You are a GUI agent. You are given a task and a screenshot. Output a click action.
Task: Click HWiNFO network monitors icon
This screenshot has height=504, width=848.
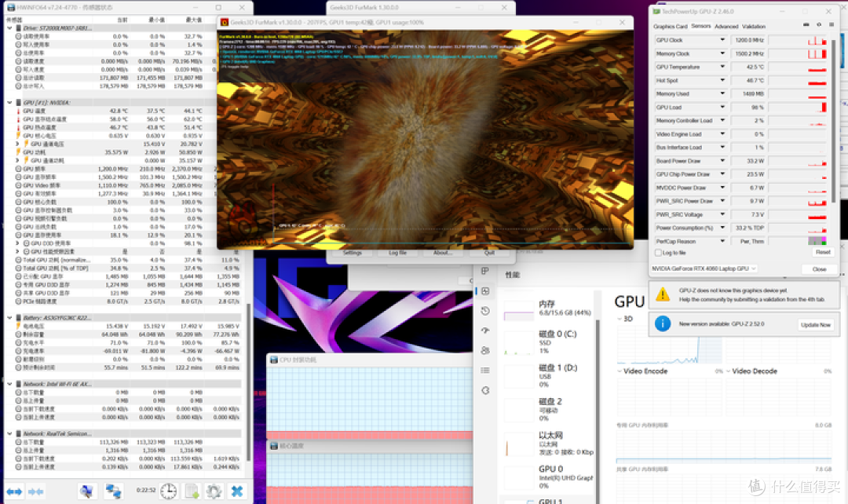[x=113, y=491]
